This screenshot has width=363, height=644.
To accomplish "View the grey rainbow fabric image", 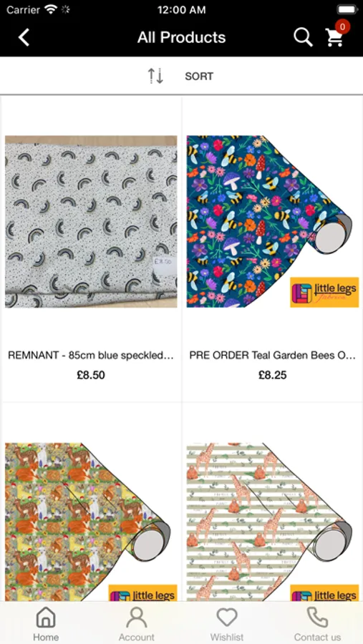I will [91, 221].
